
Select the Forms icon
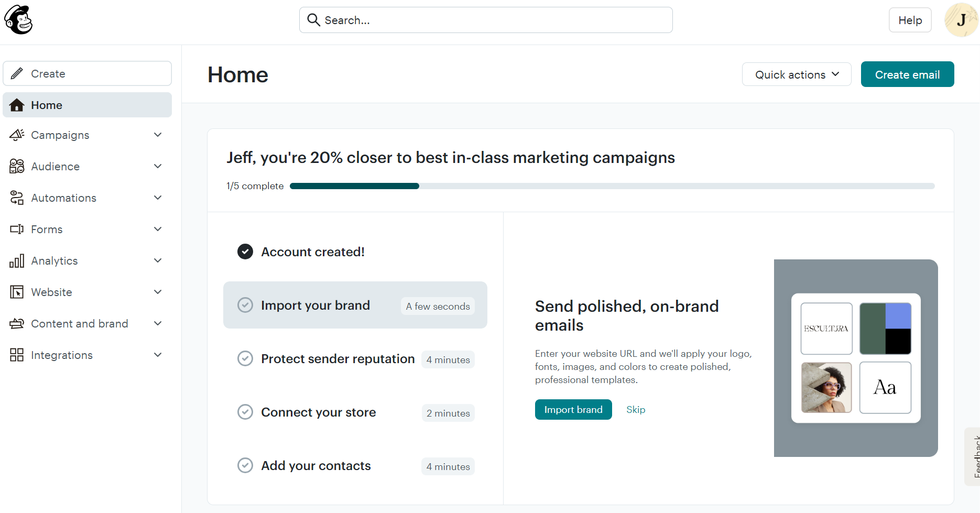click(16, 229)
